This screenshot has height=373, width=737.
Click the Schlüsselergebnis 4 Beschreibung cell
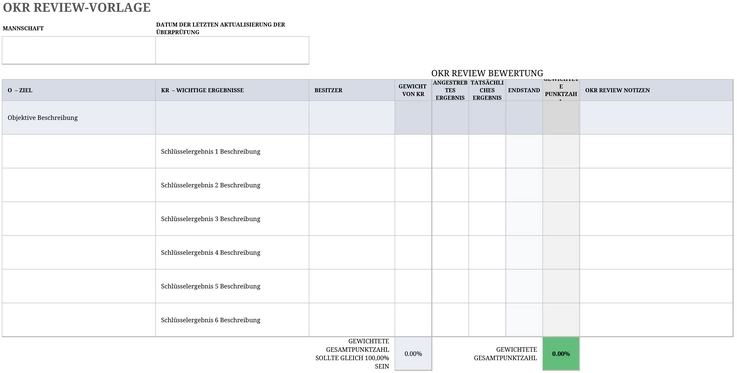pos(232,253)
